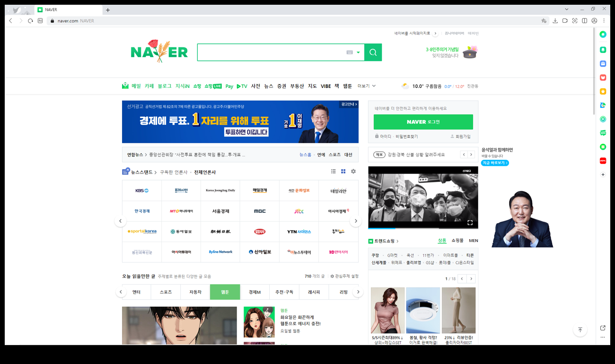This screenshot has height=364, width=615.
Task: Go to next trend shopping page
Action: coord(471,279)
